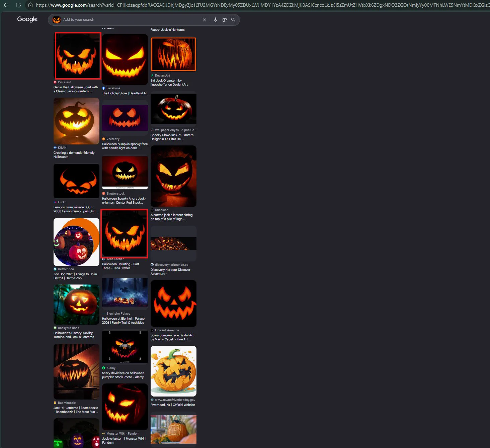The width and height of the screenshot is (490, 448).
Task: Click the 'discoveryharbour.on.ca' source label
Action: [x=171, y=265]
